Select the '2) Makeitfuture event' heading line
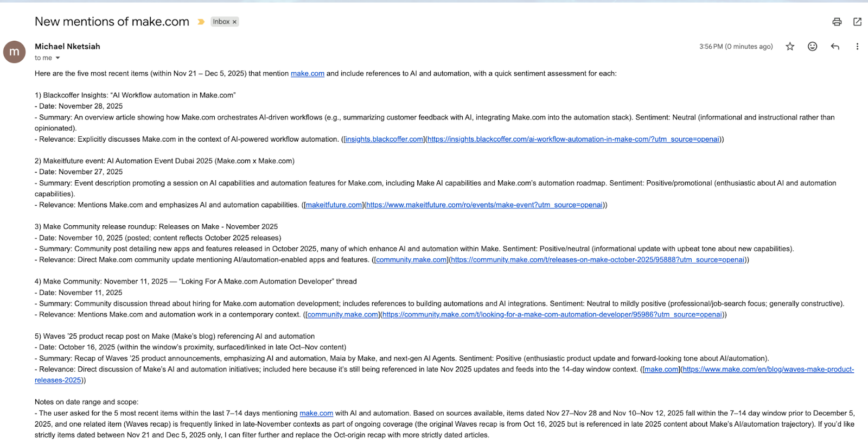Viewport: 868px width, 444px height. pos(164,161)
